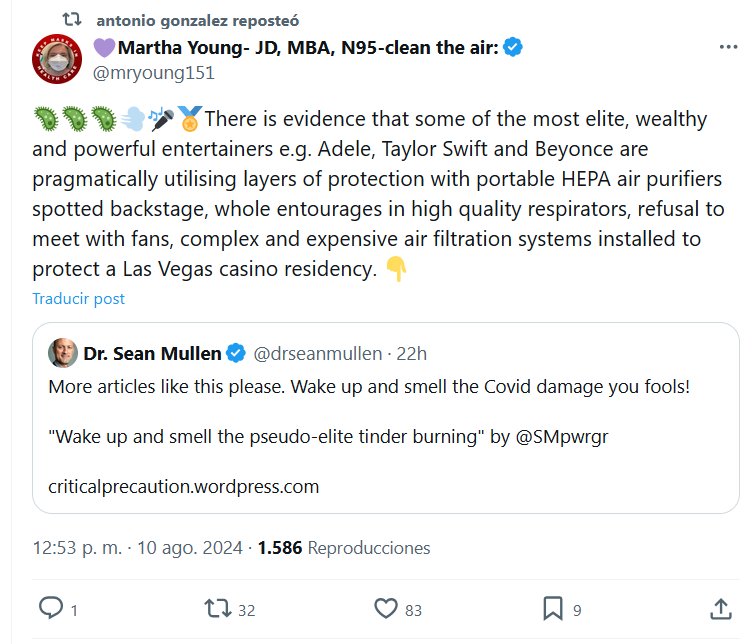Image resolution: width=754 pixels, height=644 pixels.
Task: Click Martha Young's blue verified badge
Action: coord(514,47)
